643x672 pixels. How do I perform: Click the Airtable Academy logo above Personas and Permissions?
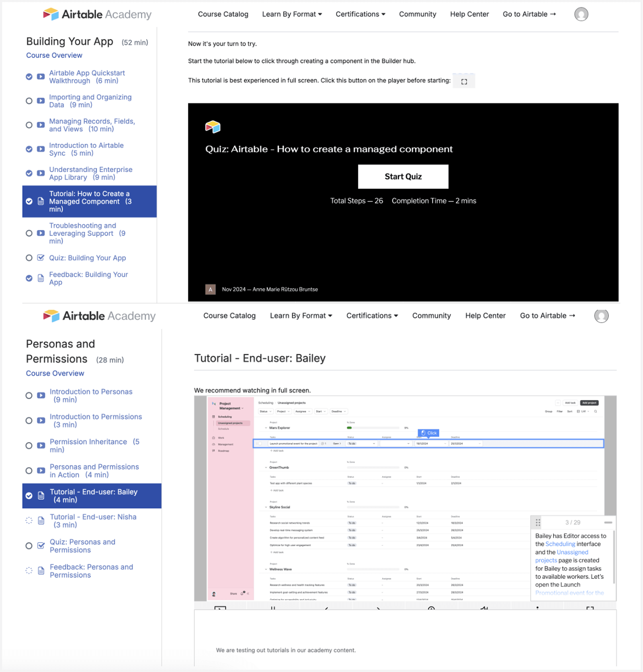click(99, 316)
